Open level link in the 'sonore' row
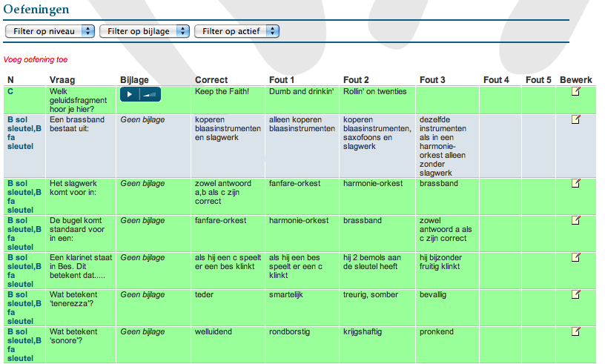Screen dimensions: 605x364 24,345
